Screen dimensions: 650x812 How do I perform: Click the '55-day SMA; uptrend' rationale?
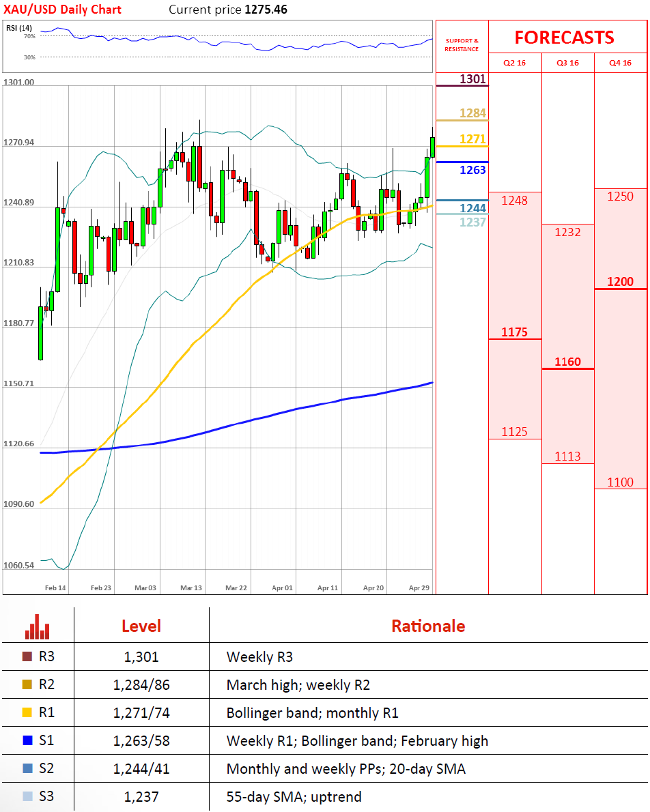[294, 797]
